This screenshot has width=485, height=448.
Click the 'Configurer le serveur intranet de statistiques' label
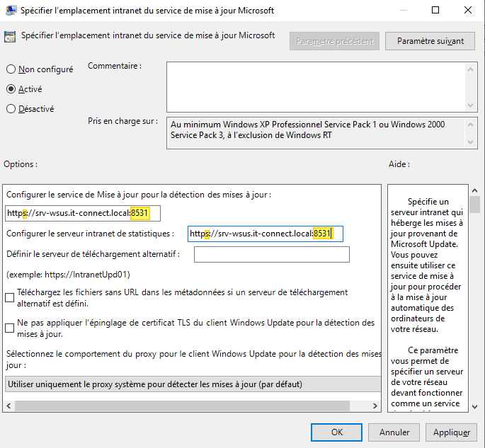[90, 234]
